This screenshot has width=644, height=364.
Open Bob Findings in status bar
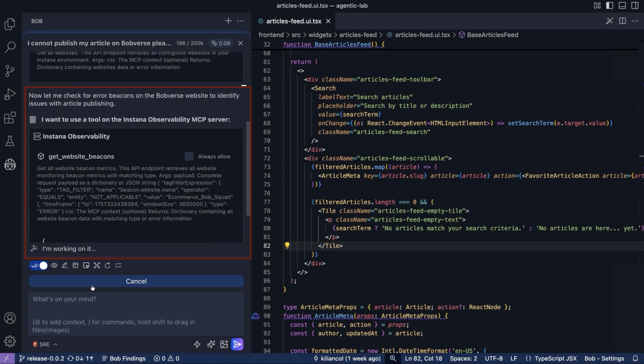coord(124,358)
